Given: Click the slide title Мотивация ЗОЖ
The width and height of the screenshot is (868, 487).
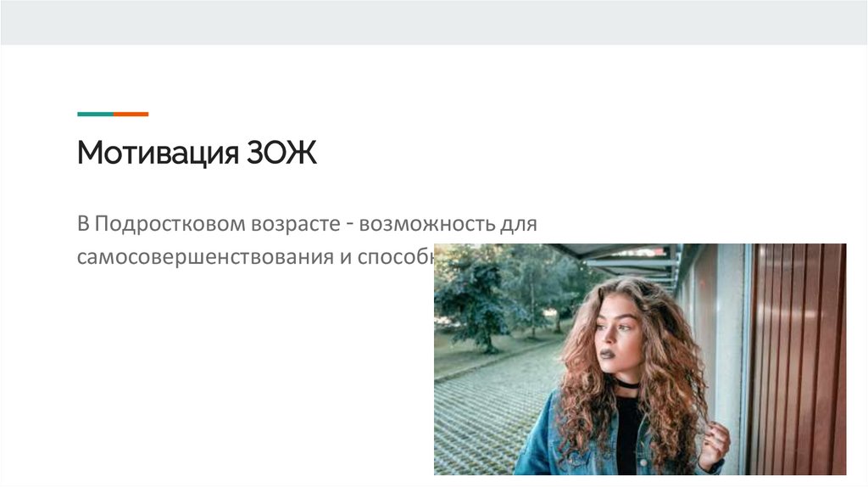Looking at the screenshot, I should point(197,153).
